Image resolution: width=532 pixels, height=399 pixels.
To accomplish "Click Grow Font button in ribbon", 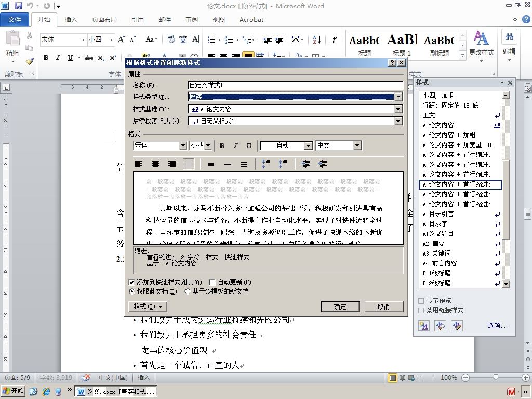I will tap(122, 39).
